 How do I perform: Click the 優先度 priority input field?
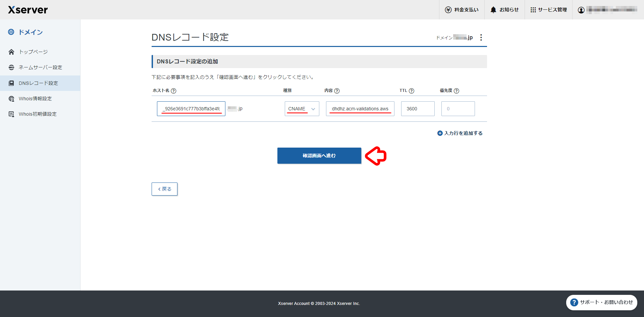458,109
